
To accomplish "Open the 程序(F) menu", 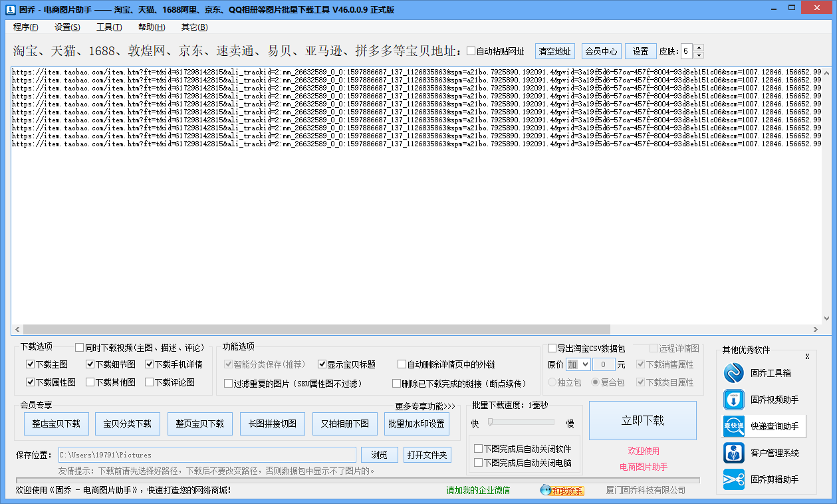I will click(26, 27).
